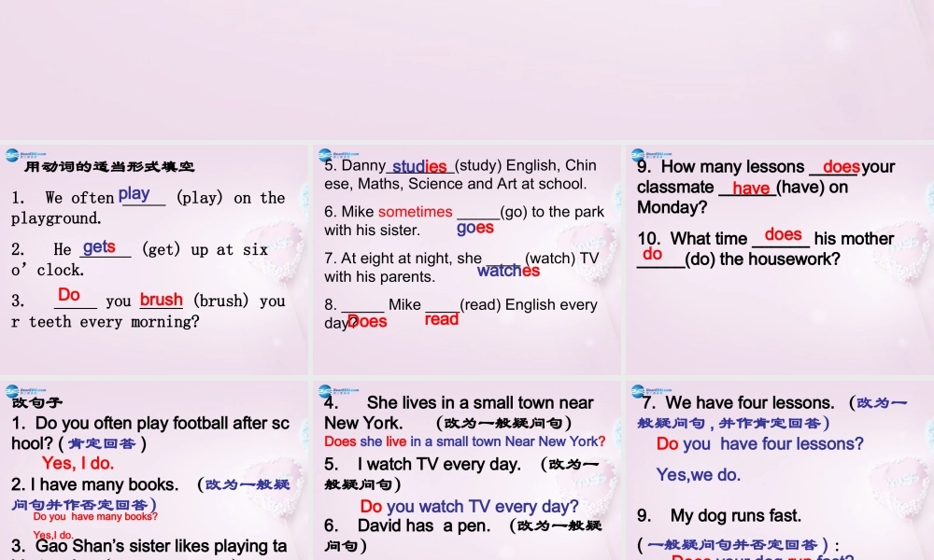Click the logo on the 'She lives in a small town' slide
Viewport: 934px width, 560px height.
point(338,391)
